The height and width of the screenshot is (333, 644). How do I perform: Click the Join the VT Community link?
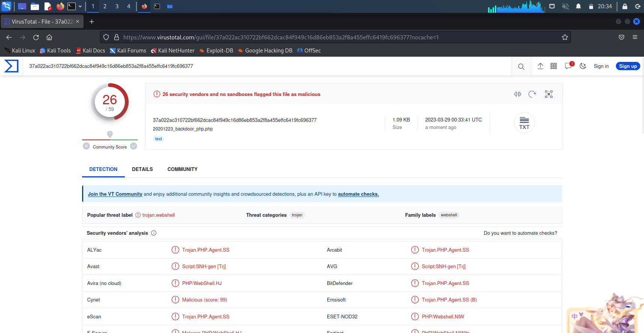115,194
